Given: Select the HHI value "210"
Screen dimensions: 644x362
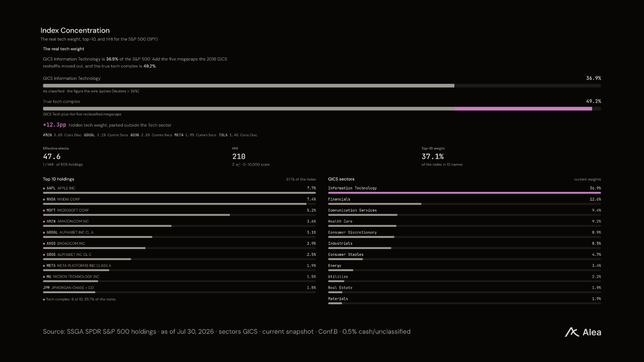Looking at the screenshot, I should click(239, 156).
